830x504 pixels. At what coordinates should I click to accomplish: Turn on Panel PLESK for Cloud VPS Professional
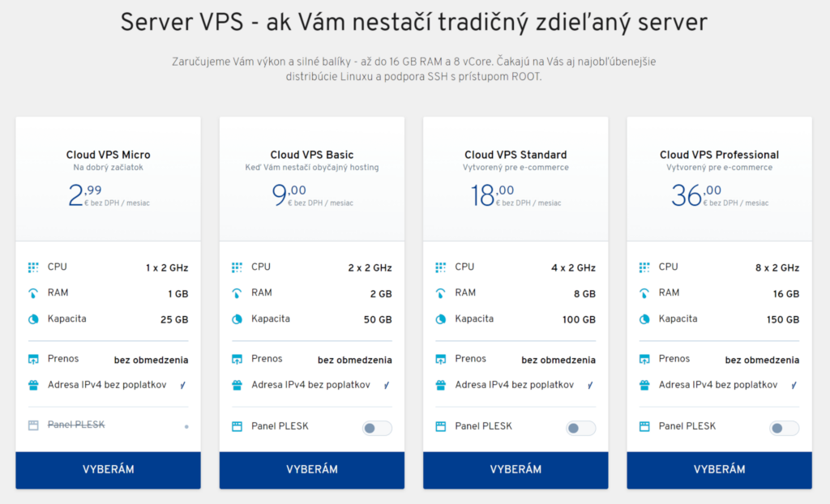click(785, 428)
